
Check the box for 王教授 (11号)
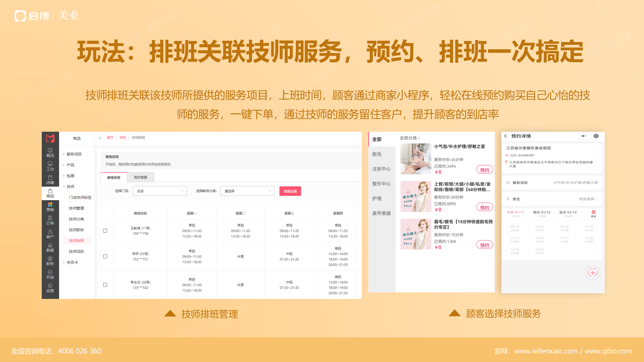[105, 231]
